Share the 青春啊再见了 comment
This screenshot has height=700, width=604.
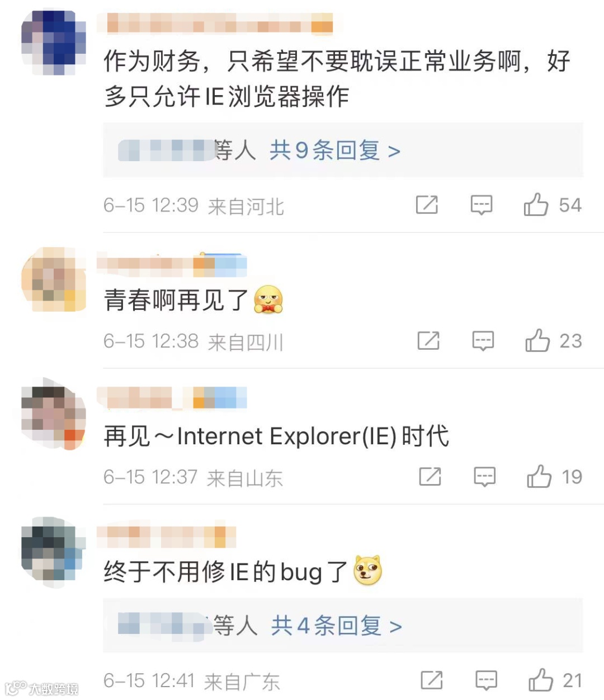[428, 341]
